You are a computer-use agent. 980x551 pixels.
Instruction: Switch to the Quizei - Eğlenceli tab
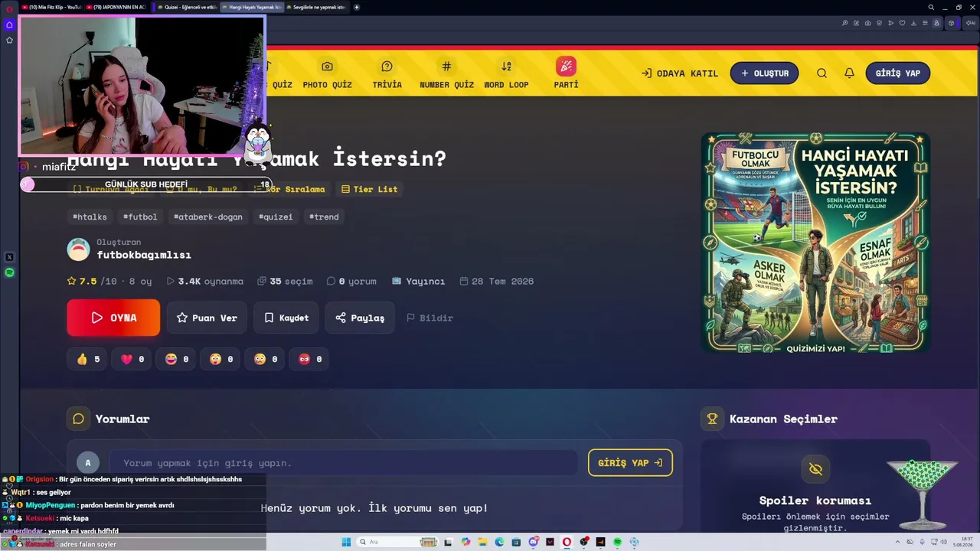click(188, 7)
